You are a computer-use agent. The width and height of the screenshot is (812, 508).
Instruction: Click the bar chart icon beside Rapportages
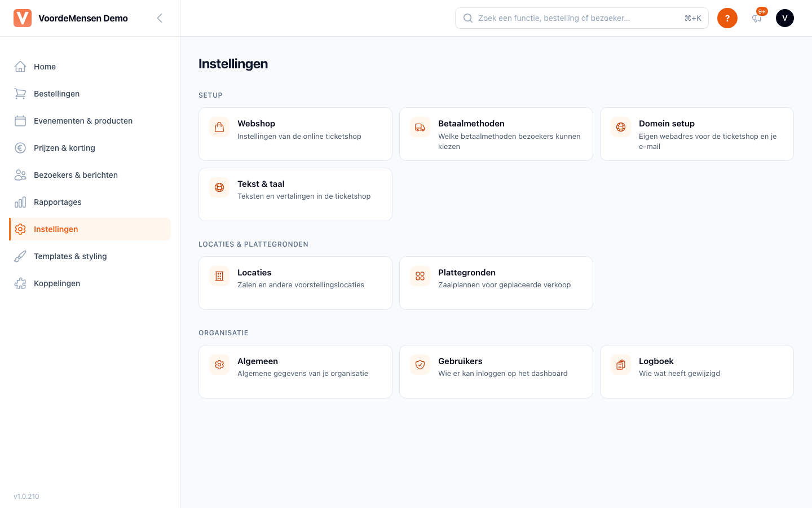(20, 202)
